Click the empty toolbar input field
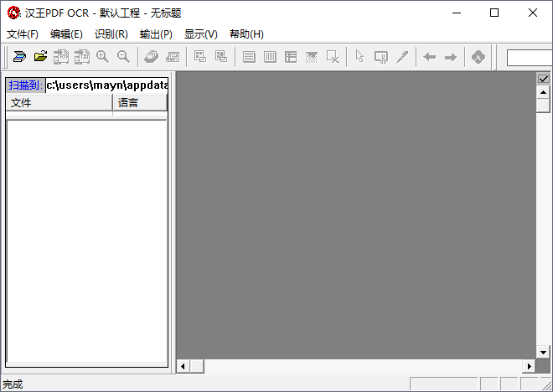 click(529, 58)
